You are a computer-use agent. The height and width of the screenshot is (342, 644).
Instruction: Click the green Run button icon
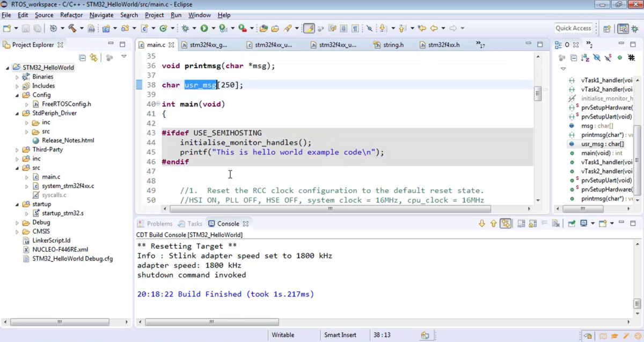(x=204, y=28)
